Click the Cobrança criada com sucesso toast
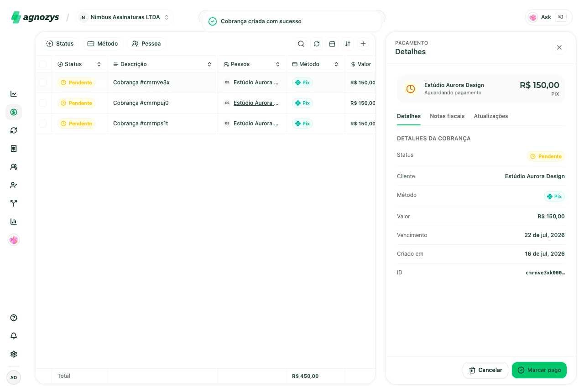The height and width of the screenshot is (392, 584). coord(292,21)
